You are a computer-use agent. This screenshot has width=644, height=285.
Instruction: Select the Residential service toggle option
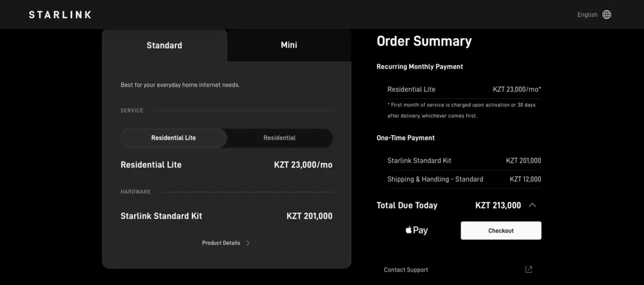pyautogui.click(x=279, y=138)
